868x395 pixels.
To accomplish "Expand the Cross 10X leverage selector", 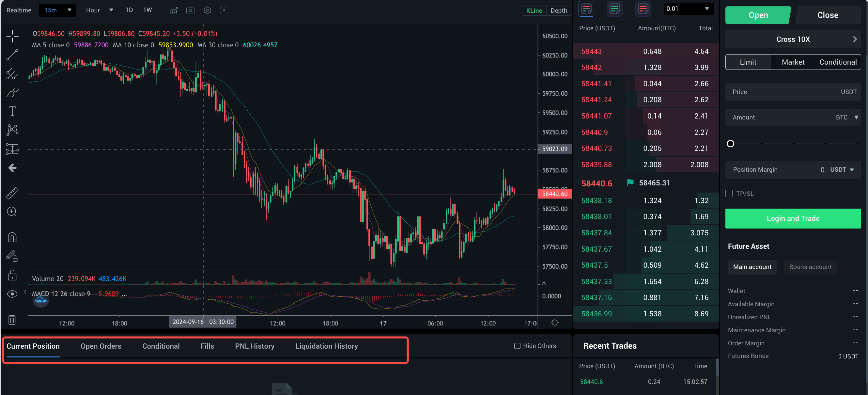I will point(793,39).
